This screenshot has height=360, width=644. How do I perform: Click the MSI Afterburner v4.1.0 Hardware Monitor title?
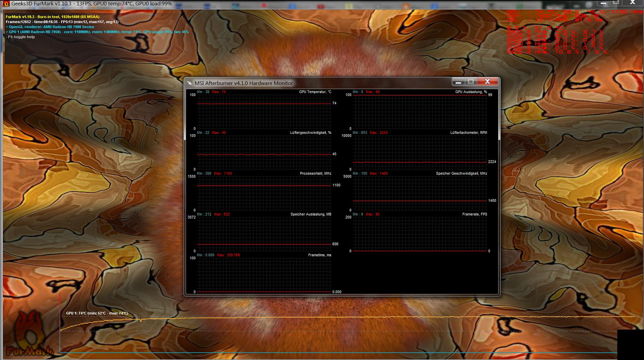(244, 83)
